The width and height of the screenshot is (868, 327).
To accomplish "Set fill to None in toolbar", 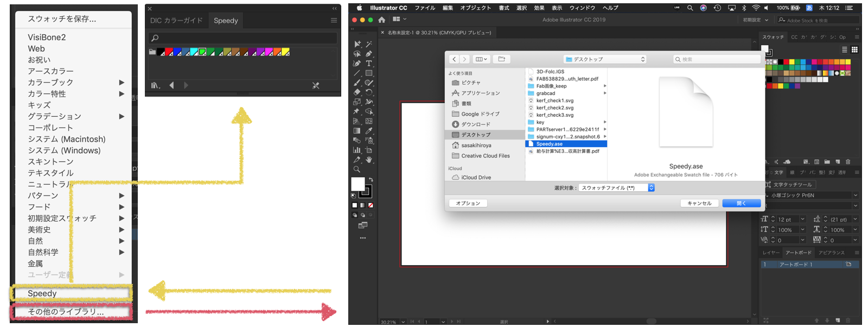I will 371,205.
